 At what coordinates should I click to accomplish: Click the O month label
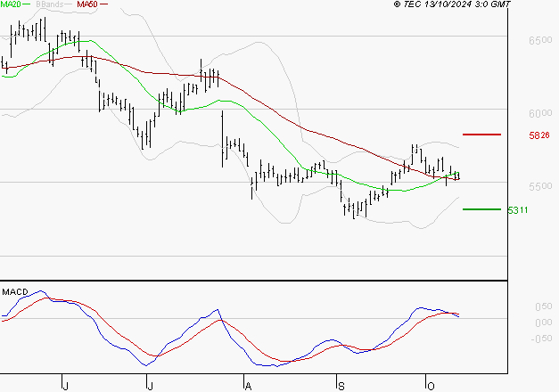point(431,386)
